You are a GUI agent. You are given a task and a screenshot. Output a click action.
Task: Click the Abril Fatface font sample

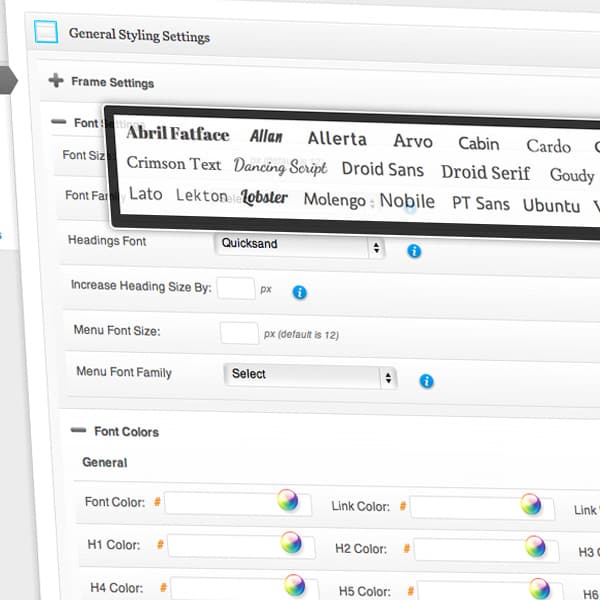(x=178, y=133)
